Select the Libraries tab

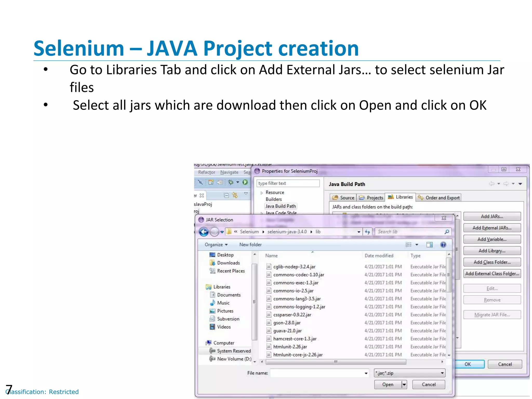tap(400, 197)
